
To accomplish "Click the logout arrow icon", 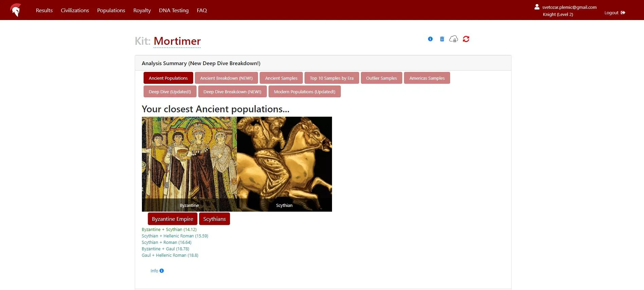I will 623,13.
